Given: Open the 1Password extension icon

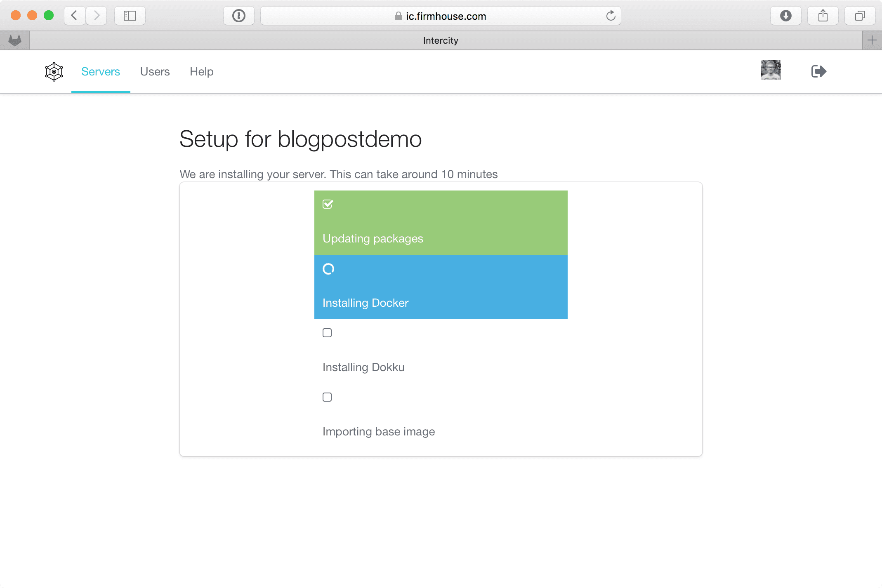Looking at the screenshot, I should [x=239, y=16].
